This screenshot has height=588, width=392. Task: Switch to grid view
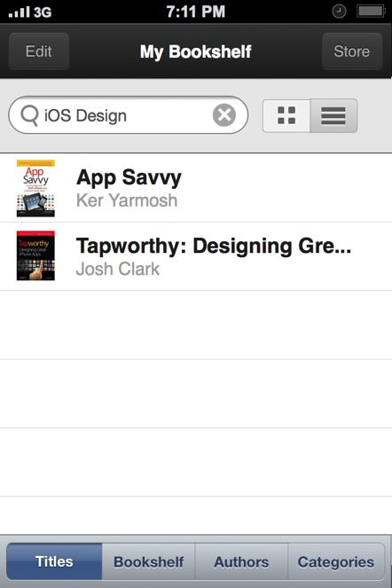tap(286, 115)
